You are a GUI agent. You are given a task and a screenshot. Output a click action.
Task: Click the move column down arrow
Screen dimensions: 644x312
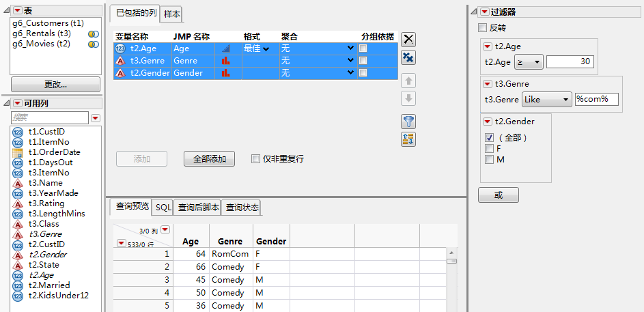point(408,98)
